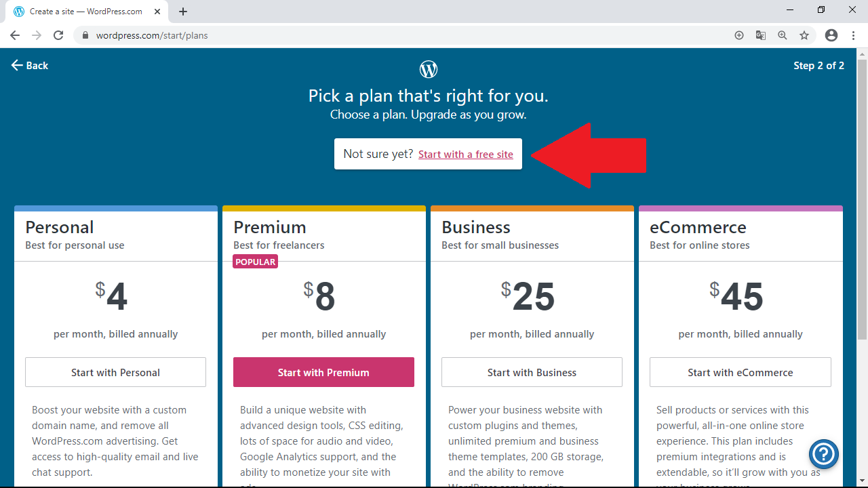This screenshot has width=868, height=488.
Task: Click Start with eCommerce button
Action: click(x=740, y=372)
